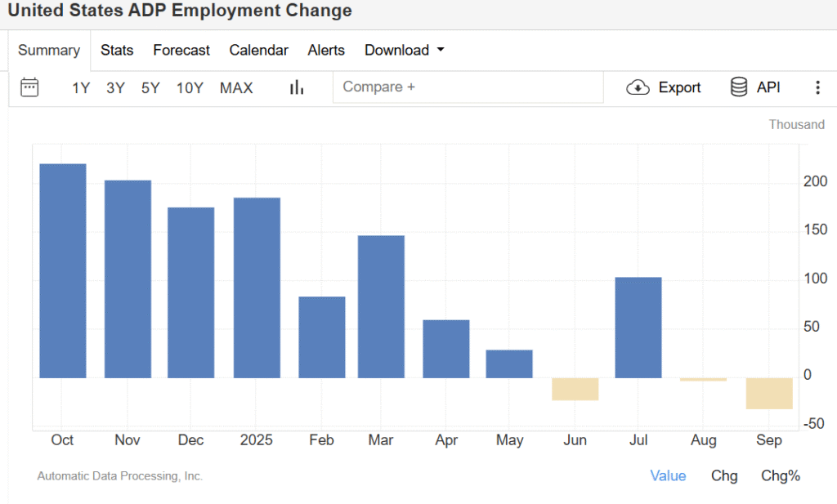The image size is (837, 504).
Task: Open the three-dot more options menu
Action: tap(817, 87)
